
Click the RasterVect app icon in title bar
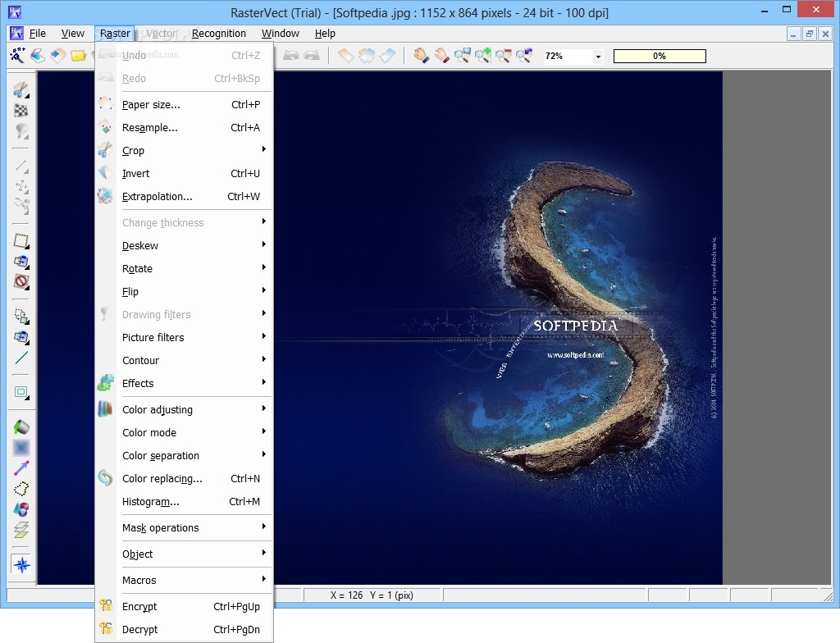[15, 11]
